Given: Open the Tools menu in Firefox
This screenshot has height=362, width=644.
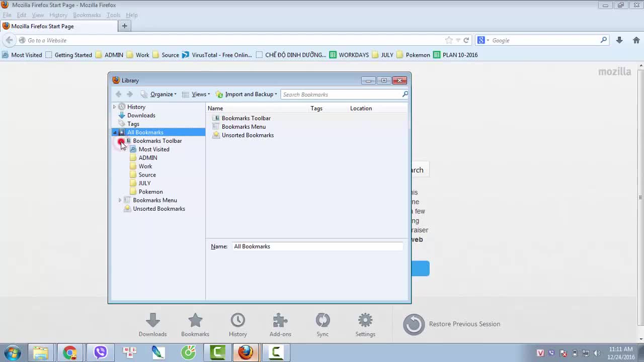Looking at the screenshot, I should click(113, 15).
